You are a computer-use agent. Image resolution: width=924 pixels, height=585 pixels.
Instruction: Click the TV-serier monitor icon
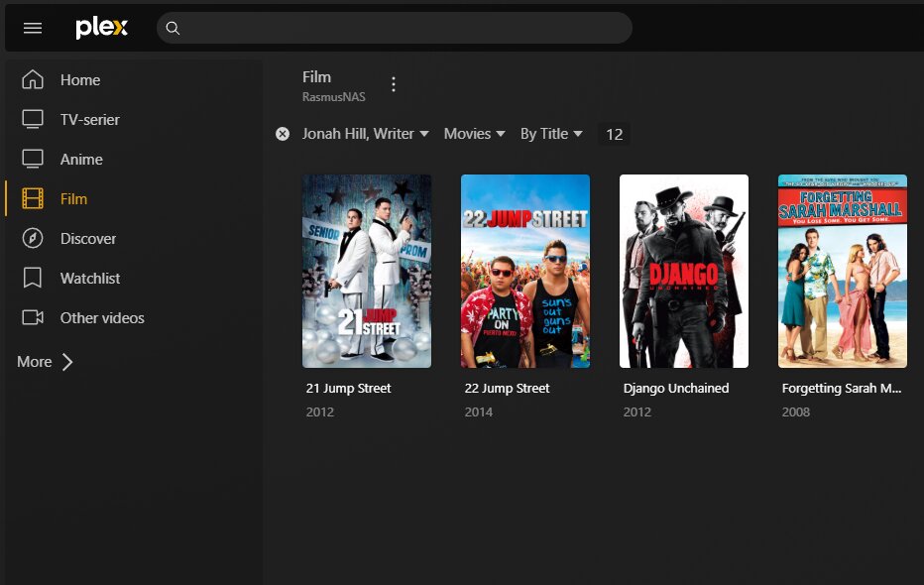[33, 119]
